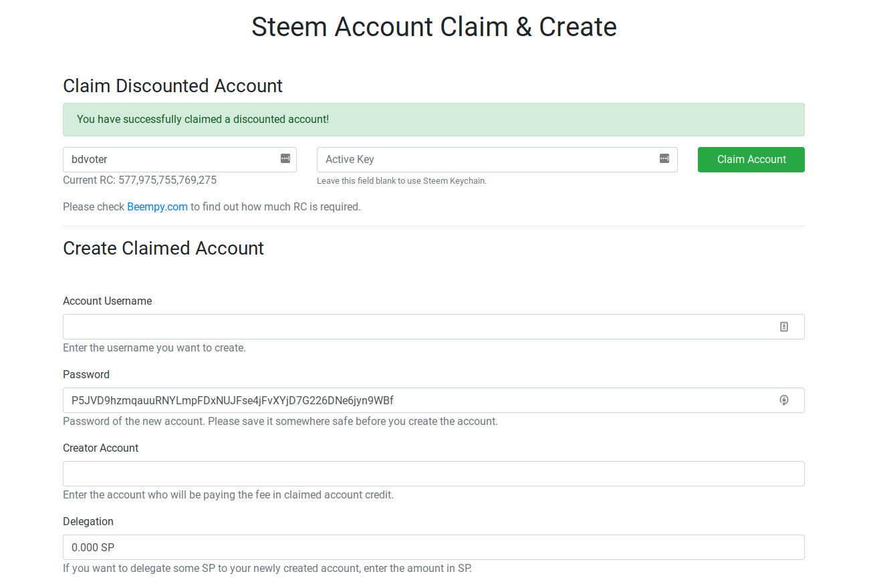Click the green successfully claimed alert banner
Viewport: 869px width, 588px height.
(433, 120)
